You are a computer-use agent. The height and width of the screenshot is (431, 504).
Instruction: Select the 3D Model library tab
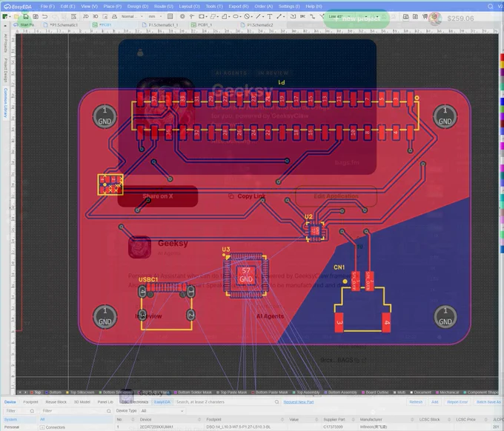82,402
